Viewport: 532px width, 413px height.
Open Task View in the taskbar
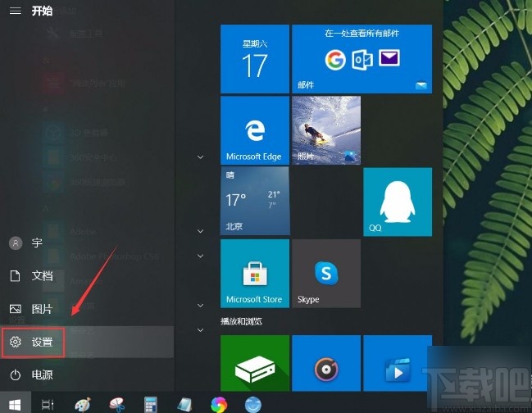tap(48, 404)
